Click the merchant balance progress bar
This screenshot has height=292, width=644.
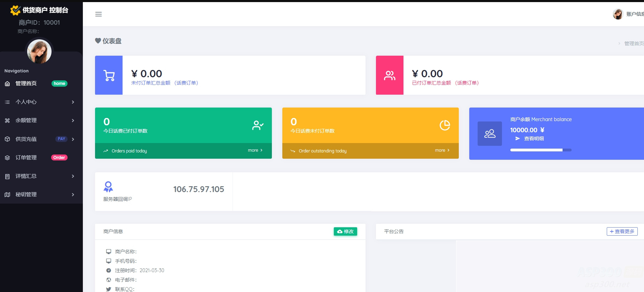click(x=541, y=150)
